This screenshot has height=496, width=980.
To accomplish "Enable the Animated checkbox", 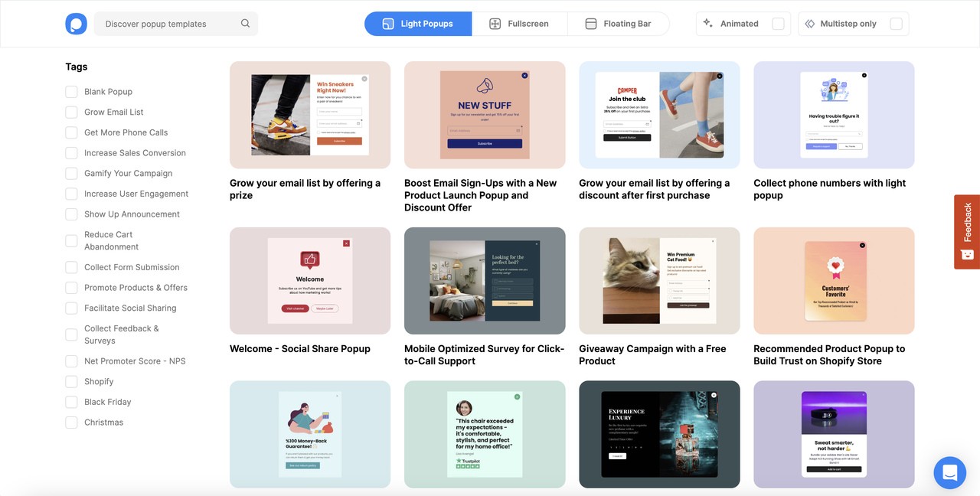I will point(778,24).
